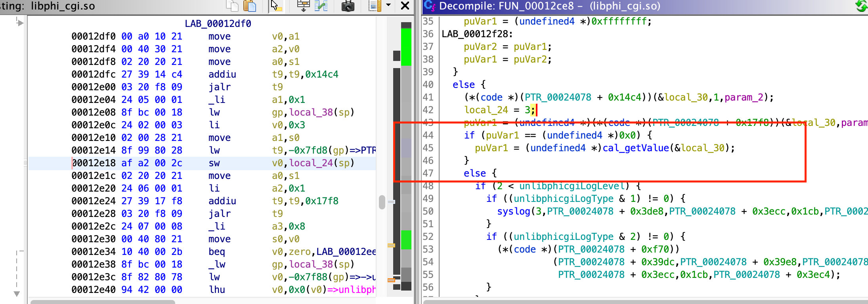
Task: Click the beq mnemonic at address 00012e34
Action: 217,252
